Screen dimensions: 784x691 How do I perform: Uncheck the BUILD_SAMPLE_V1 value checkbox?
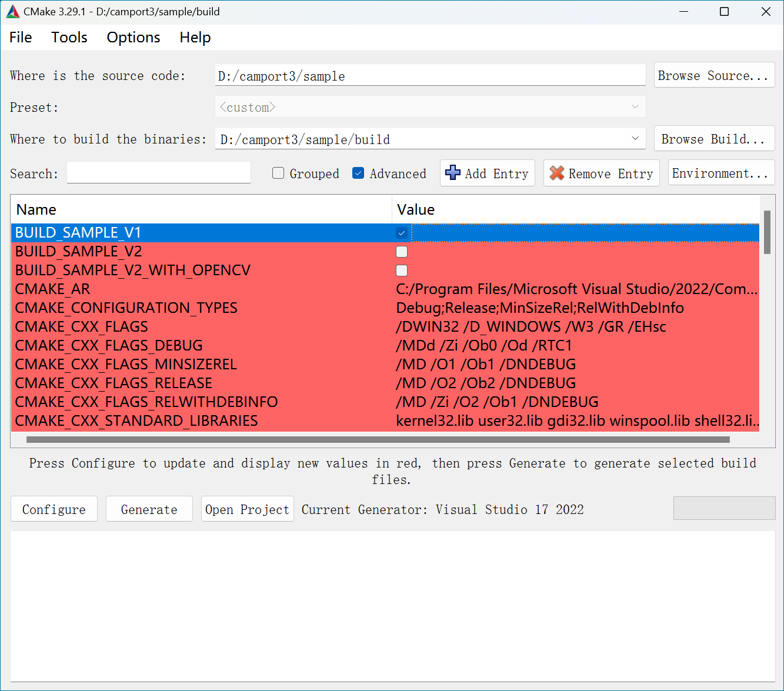coord(402,233)
